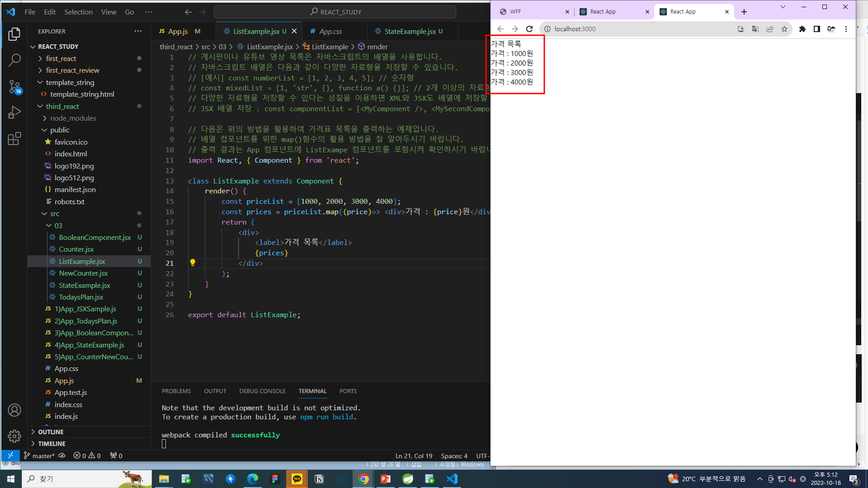868x488 pixels.
Task: Open Chrome extensions puzzle icon
Action: click(x=802, y=29)
